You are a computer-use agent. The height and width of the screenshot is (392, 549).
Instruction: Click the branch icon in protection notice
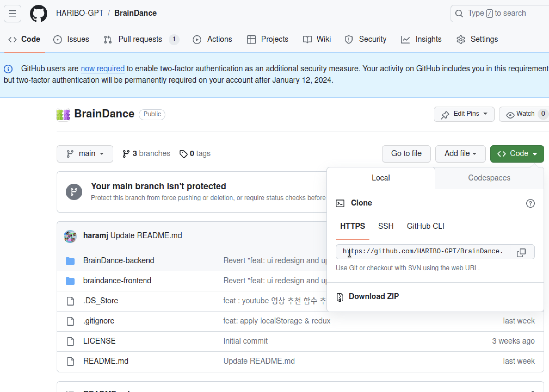[74, 192]
